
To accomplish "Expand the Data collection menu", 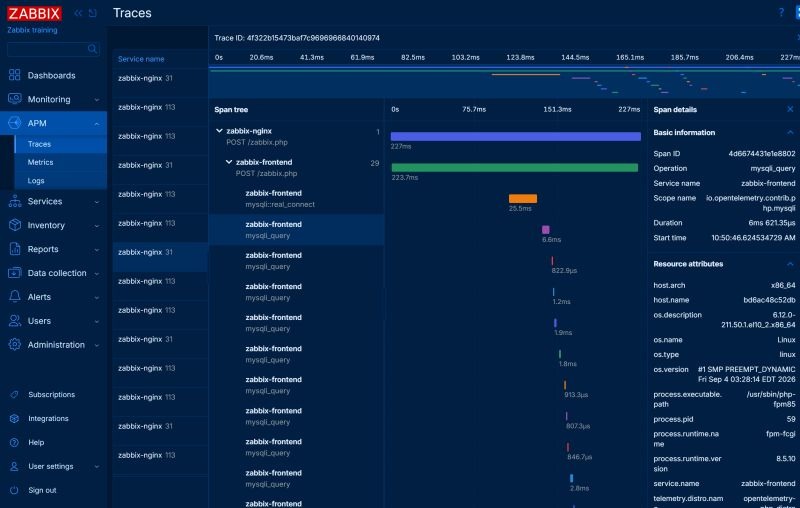I will tap(97, 274).
